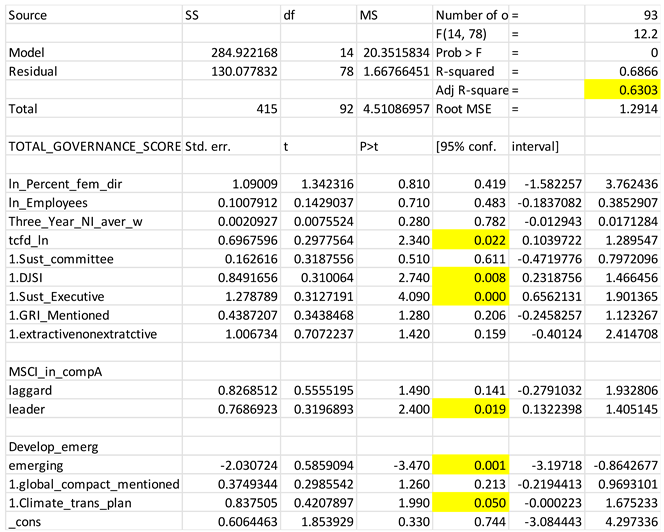The height and width of the screenshot is (532, 664).
Task: Click the 'Std. err.' column header
Action: (x=210, y=146)
